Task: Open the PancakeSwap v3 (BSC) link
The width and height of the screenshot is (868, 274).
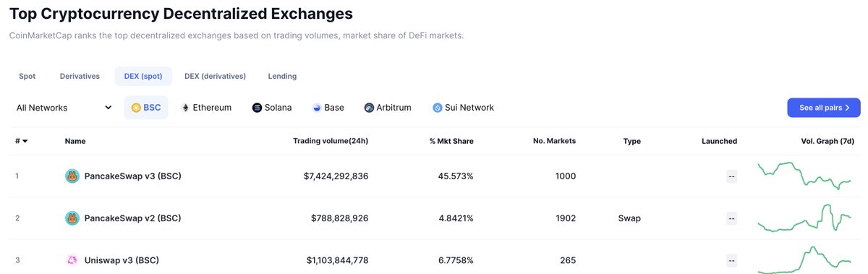Action: pos(132,176)
